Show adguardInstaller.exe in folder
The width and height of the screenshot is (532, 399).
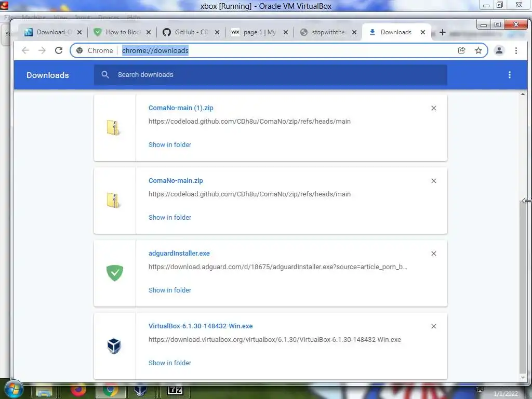[x=170, y=290]
